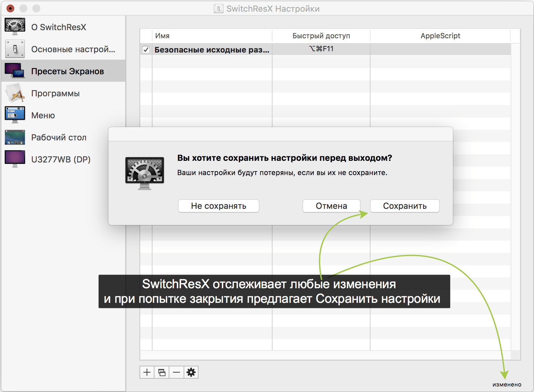Click the Основные настройки switch icon

pos(15,49)
